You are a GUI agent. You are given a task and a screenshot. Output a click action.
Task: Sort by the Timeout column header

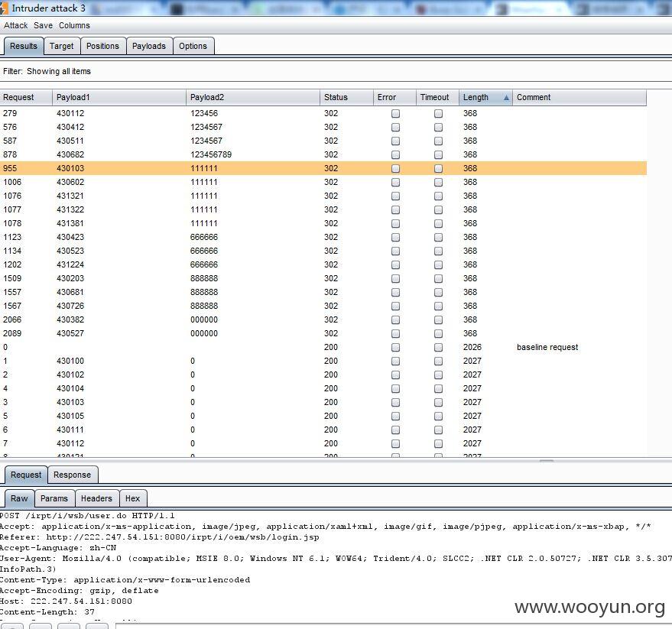437,97
